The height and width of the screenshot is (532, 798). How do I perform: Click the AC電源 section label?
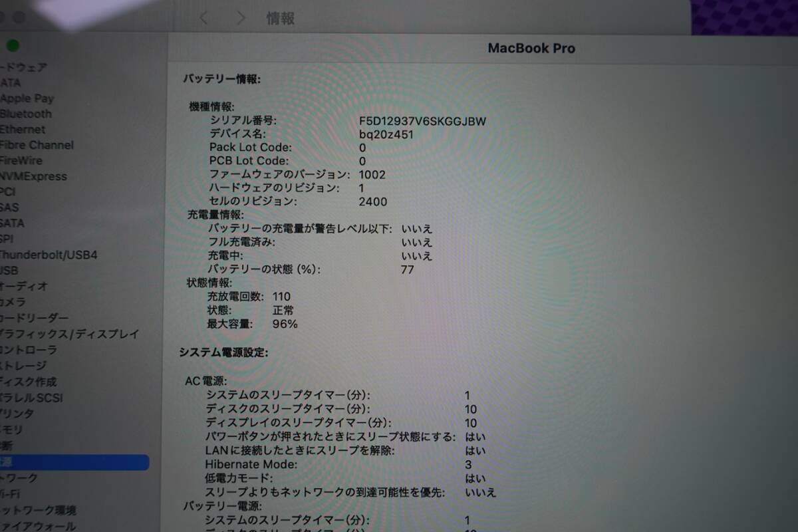pyautogui.click(x=206, y=381)
